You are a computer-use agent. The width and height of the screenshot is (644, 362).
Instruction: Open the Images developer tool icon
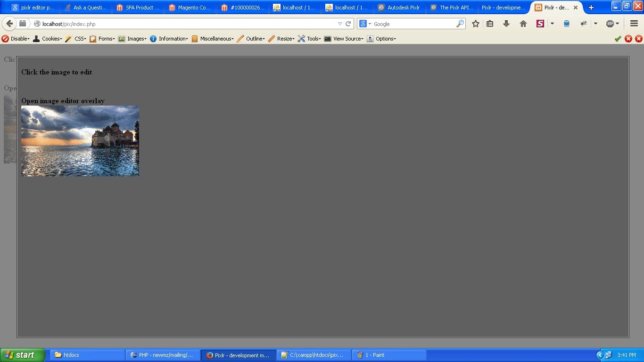tap(122, 39)
